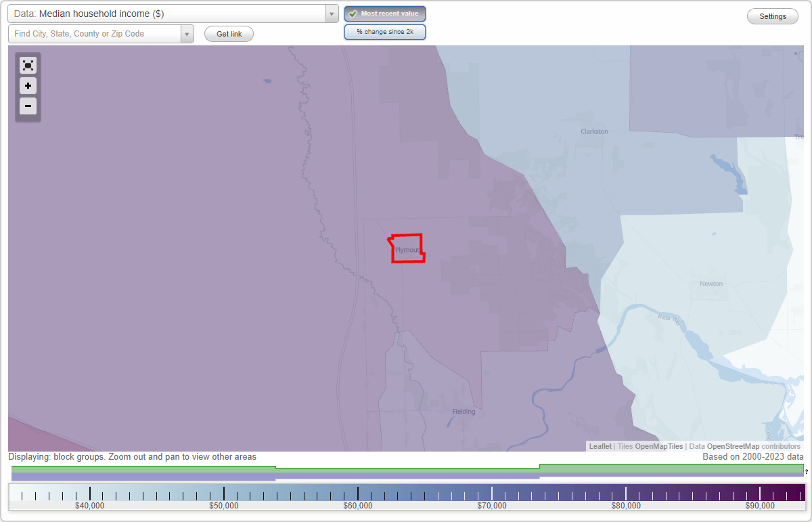This screenshot has width=812, height=522.
Task: Select the red-outlined Plymouth region
Action: point(407,248)
